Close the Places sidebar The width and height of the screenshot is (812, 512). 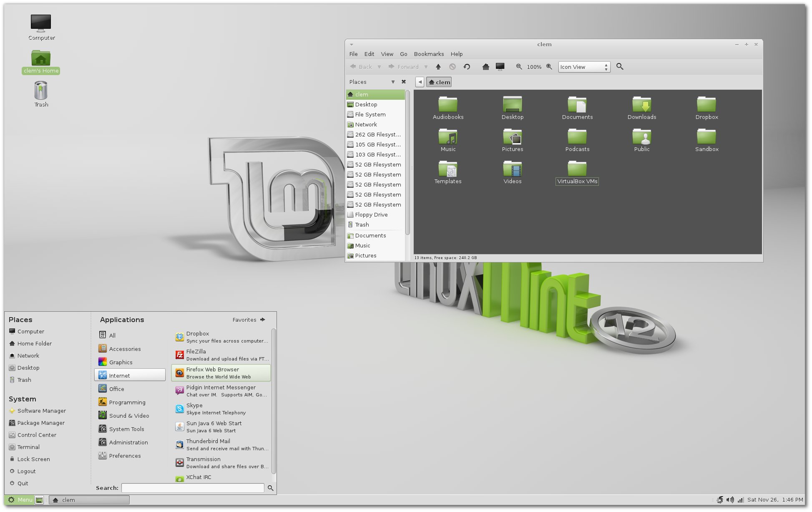pos(403,82)
